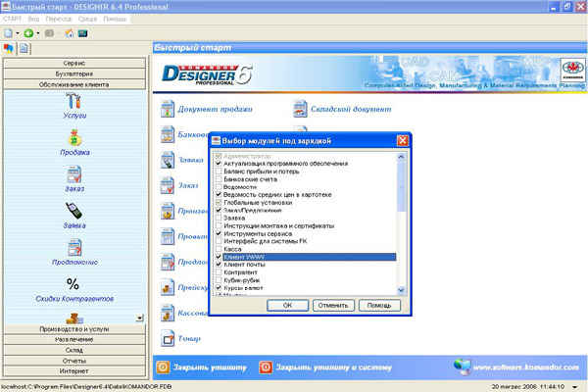Click sidebar icon list scroll-down arrow
This screenshot has width=588, height=392.
pos(139,318)
